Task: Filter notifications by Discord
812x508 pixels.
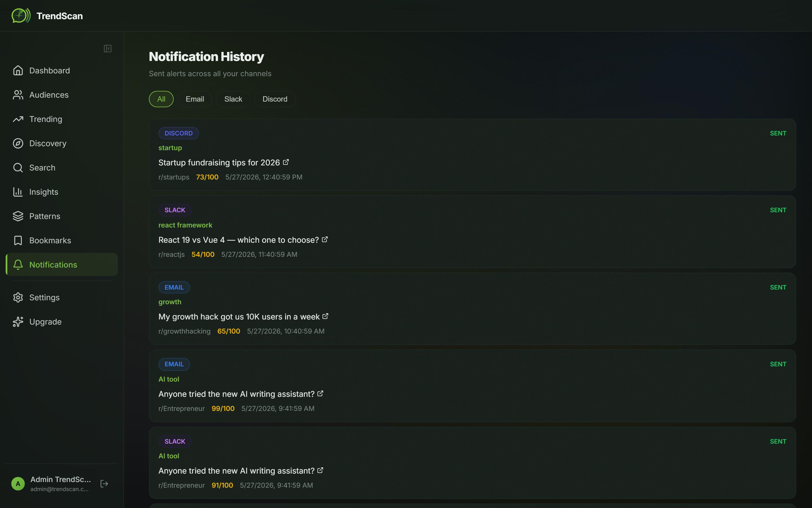Action: click(x=275, y=99)
